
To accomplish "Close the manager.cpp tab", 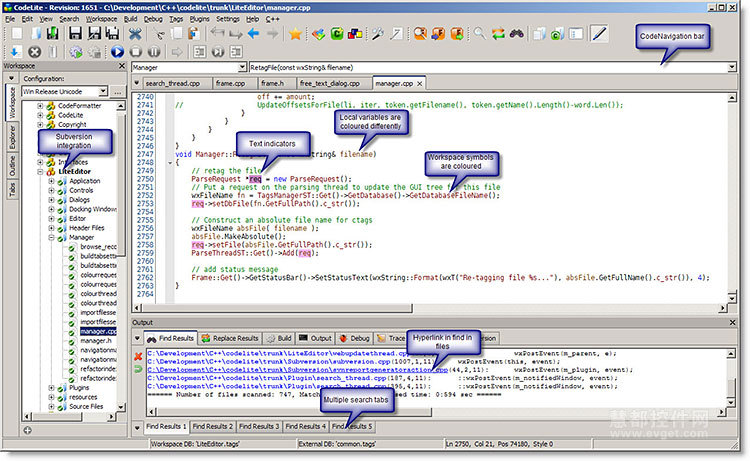I will [419, 84].
